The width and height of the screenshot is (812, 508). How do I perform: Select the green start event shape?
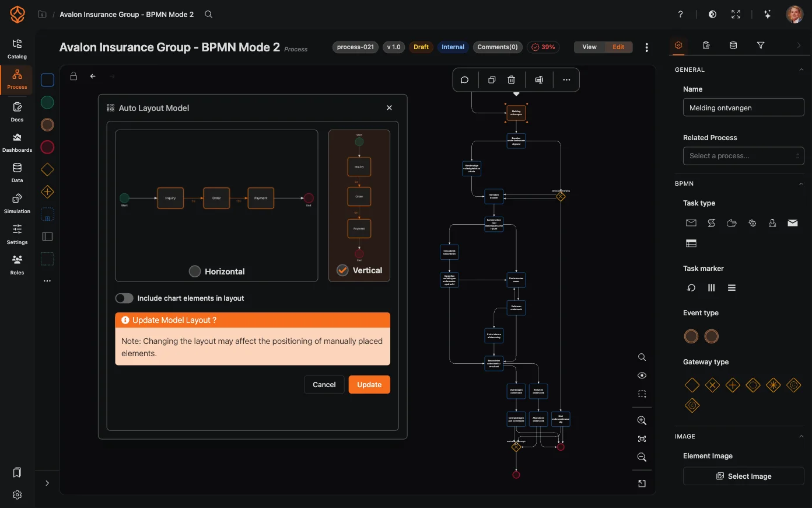coord(48,102)
